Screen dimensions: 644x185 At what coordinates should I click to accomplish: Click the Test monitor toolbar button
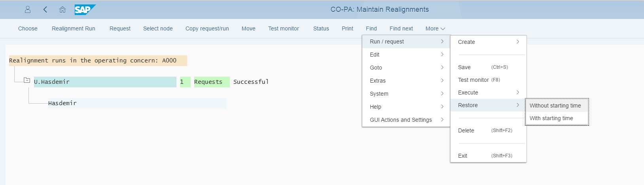(x=283, y=28)
